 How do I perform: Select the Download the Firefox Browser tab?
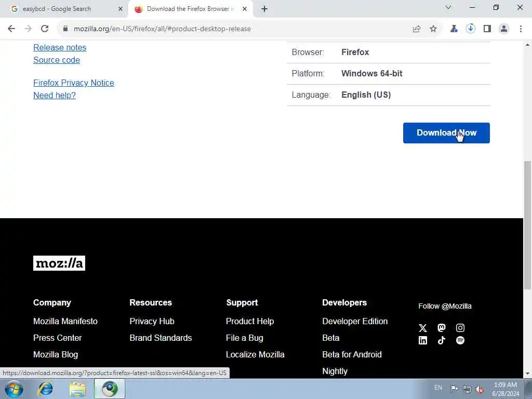pos(190,9)
